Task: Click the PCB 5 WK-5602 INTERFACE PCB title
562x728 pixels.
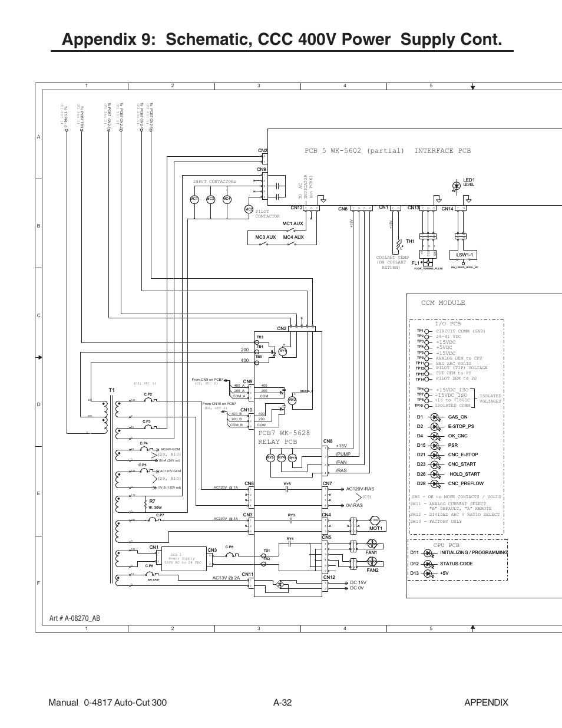Action: pos(387,150)
